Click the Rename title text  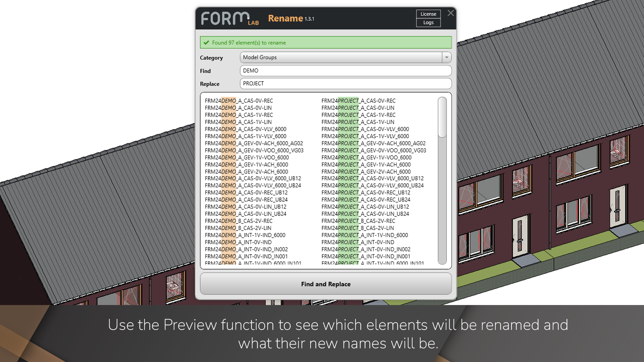pyautogui.click(x=285, y=18)
